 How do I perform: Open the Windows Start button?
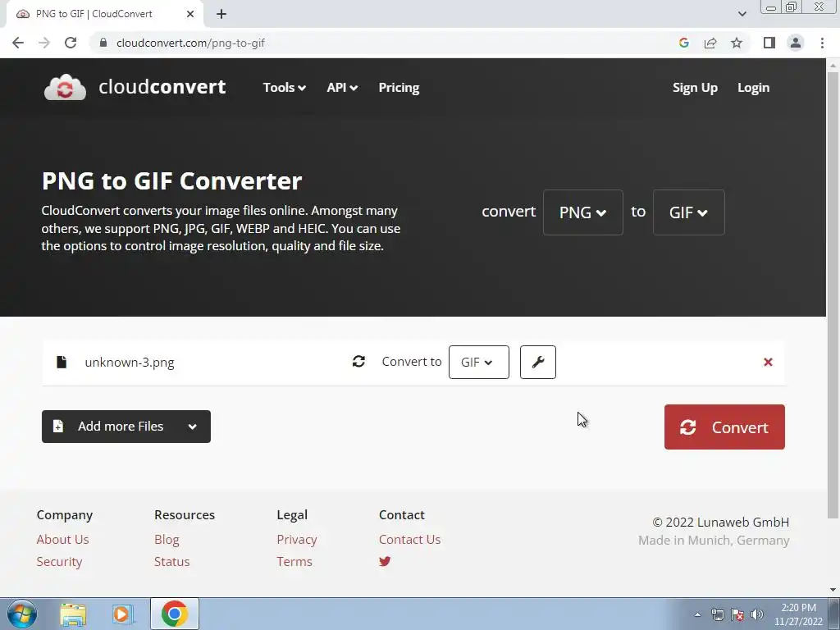tap(22, 614)
